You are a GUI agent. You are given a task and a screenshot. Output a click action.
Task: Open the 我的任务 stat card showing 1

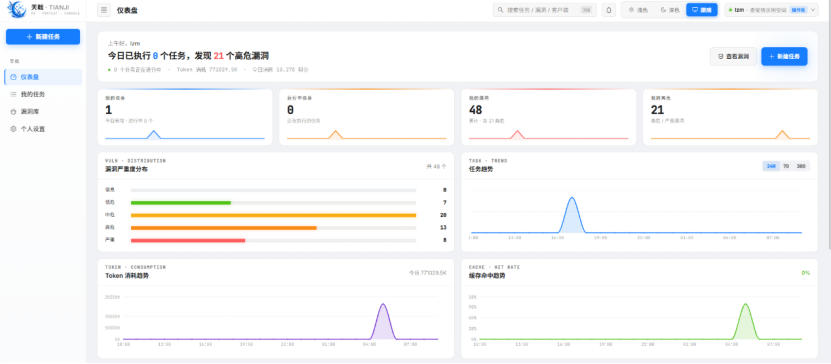click(x=185, y=117)
